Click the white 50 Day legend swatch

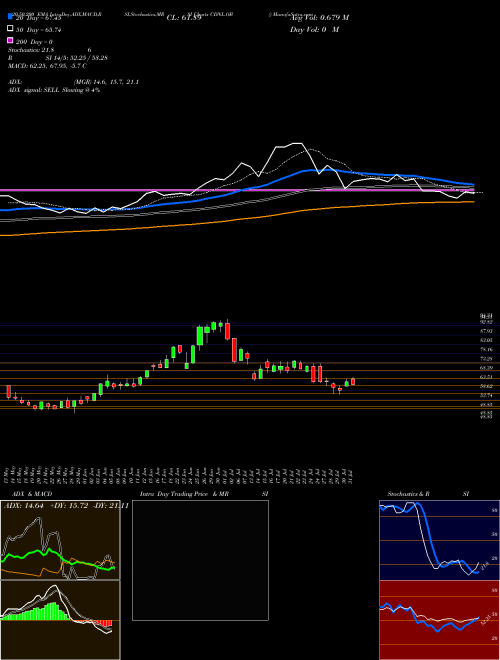10,29
